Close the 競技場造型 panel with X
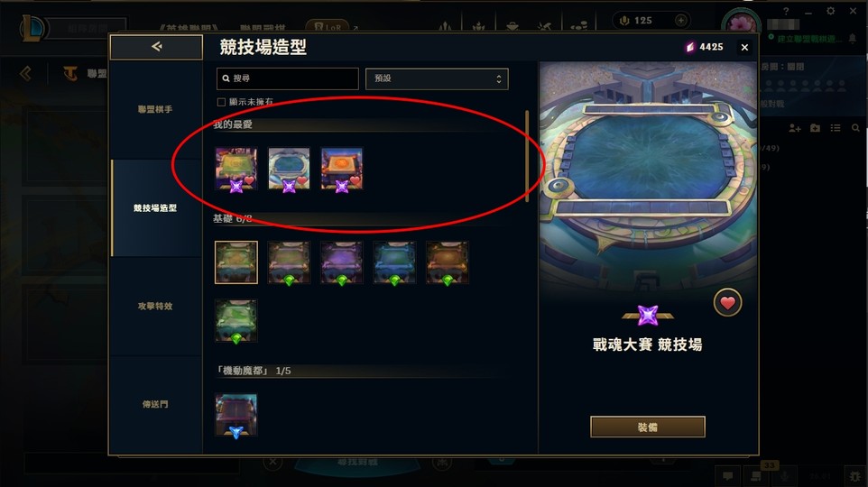Screen dimensions: 868x487 (x=744, y=48)
